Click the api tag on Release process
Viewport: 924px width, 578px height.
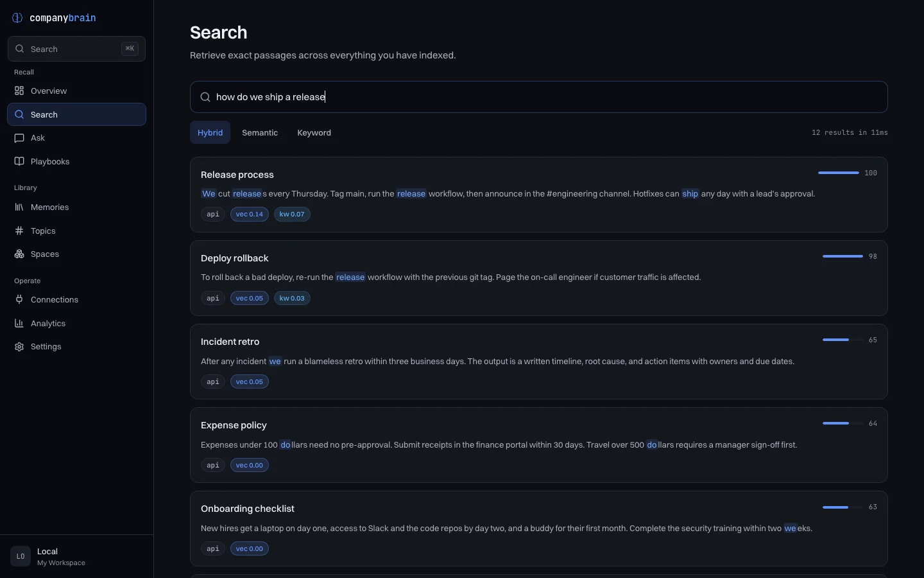213,215
